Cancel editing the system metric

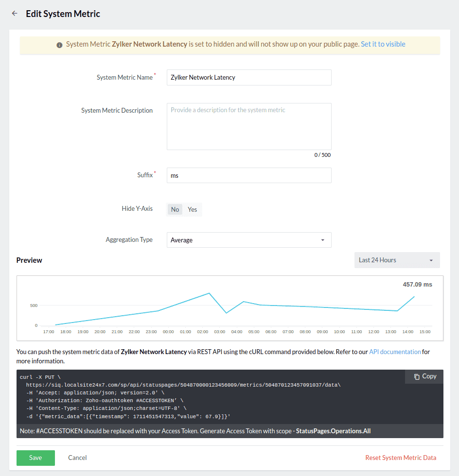coord(77,458)
